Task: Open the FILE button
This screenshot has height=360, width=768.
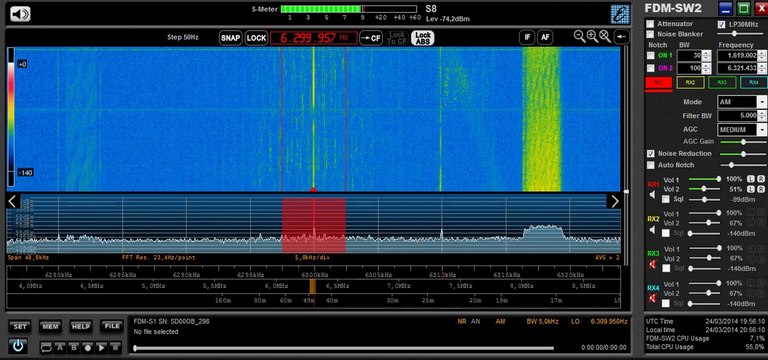Action: [112, 326]
